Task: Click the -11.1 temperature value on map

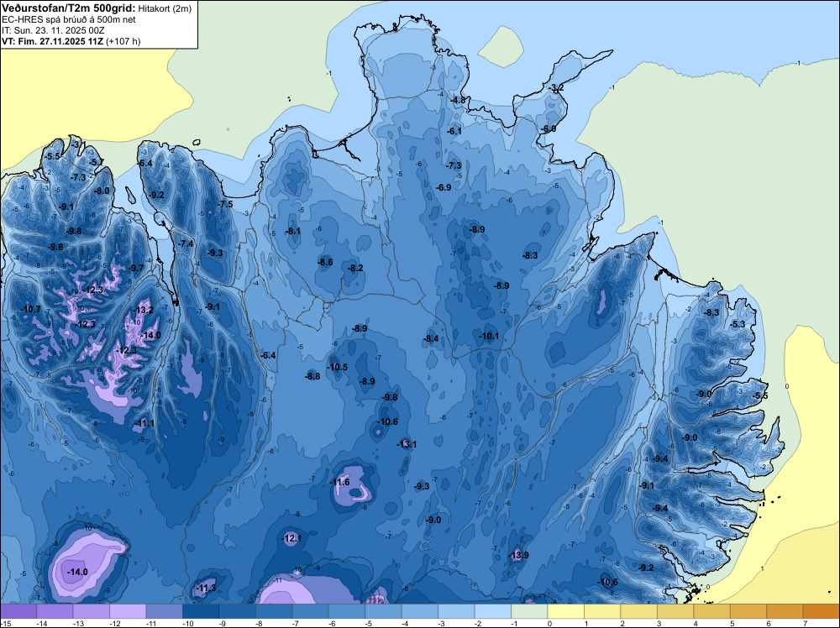Action: coord(144,423)
